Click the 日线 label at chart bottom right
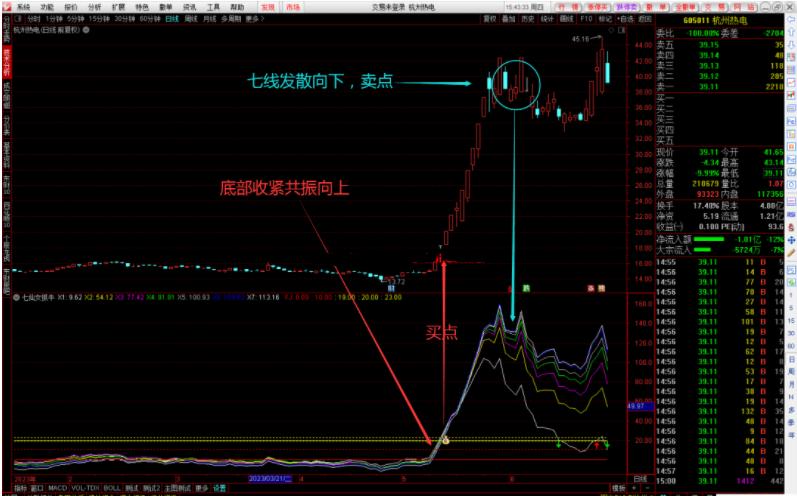The height and width of the screenshot is (496, 797). pos(640,479)
